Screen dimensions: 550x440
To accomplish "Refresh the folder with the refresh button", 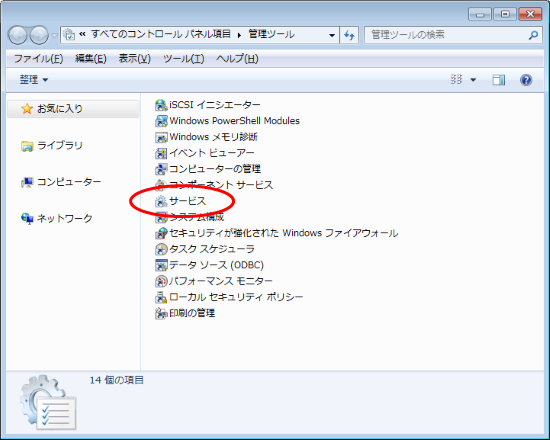I will [x=349, y=35].
